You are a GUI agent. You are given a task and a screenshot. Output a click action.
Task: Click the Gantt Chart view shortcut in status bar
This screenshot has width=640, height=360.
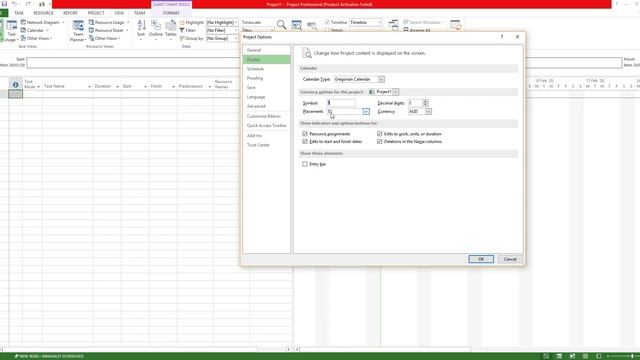coord(546,356)
